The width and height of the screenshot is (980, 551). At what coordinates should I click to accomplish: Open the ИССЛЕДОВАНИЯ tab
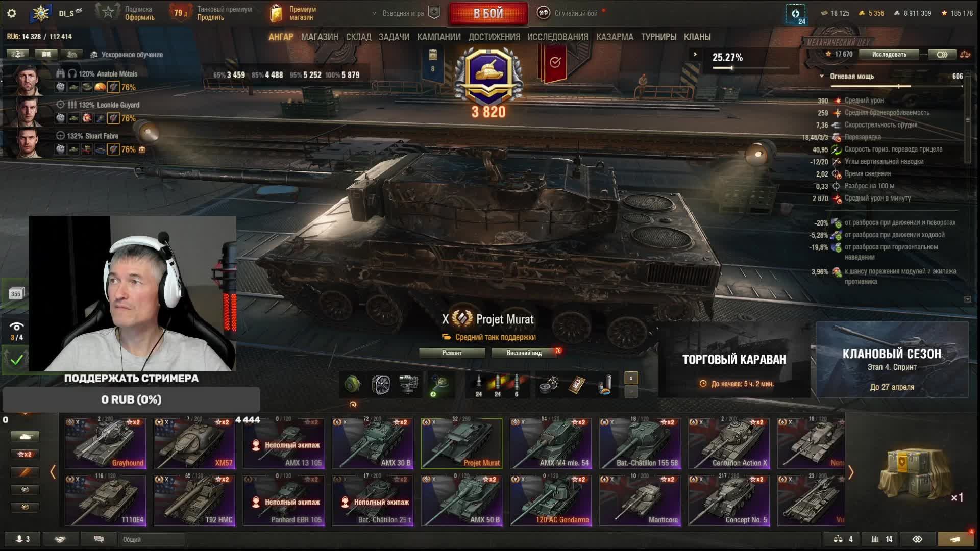coord(557,37)
